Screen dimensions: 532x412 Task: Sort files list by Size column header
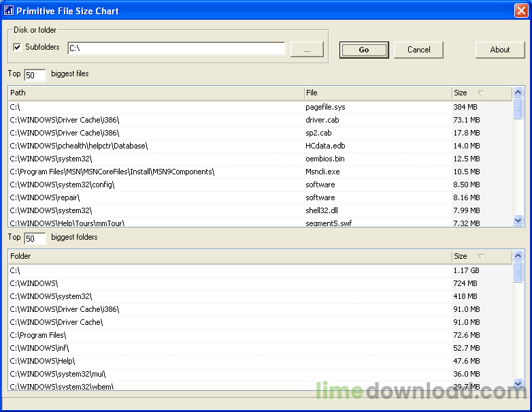[482, 93]
